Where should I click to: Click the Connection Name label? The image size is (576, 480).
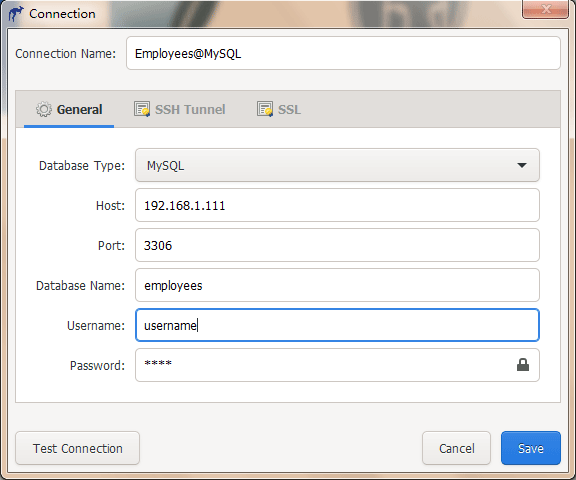pyautogui.click(x=65, y=54)
